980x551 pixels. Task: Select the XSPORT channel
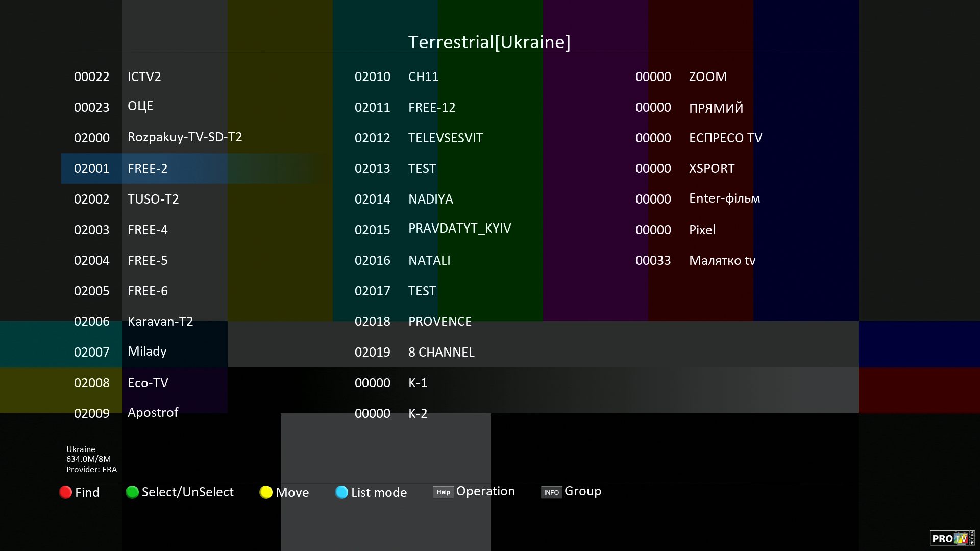click(712, 168)
